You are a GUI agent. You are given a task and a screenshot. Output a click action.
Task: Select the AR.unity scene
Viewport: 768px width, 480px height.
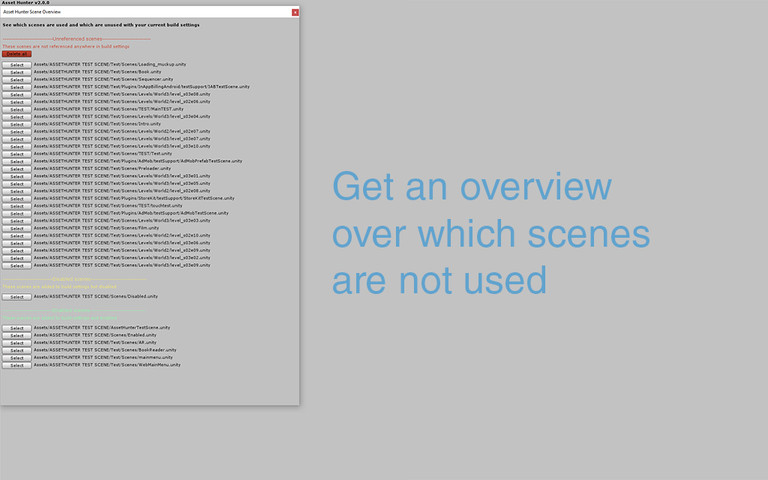(x=17, y=343)
